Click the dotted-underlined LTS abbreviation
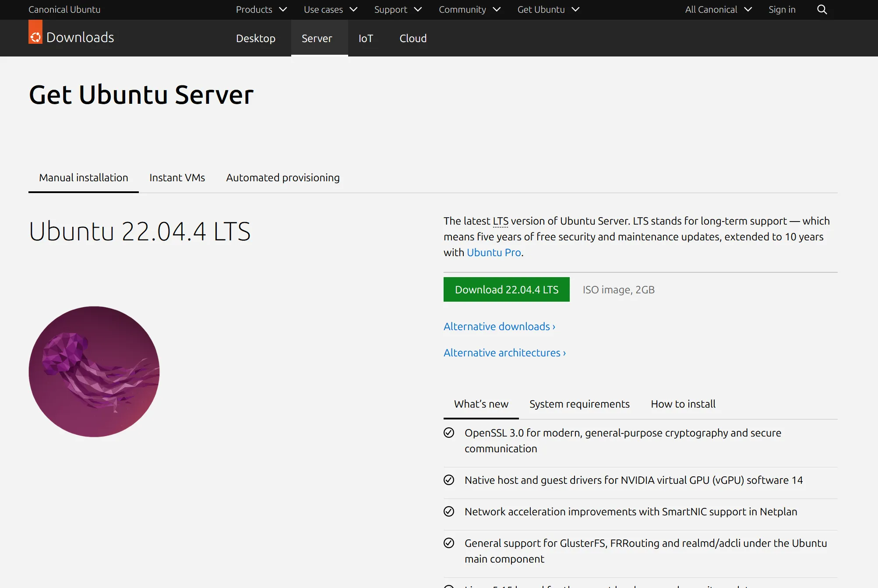Screen dimensions: 878x588 pos(501,221)
